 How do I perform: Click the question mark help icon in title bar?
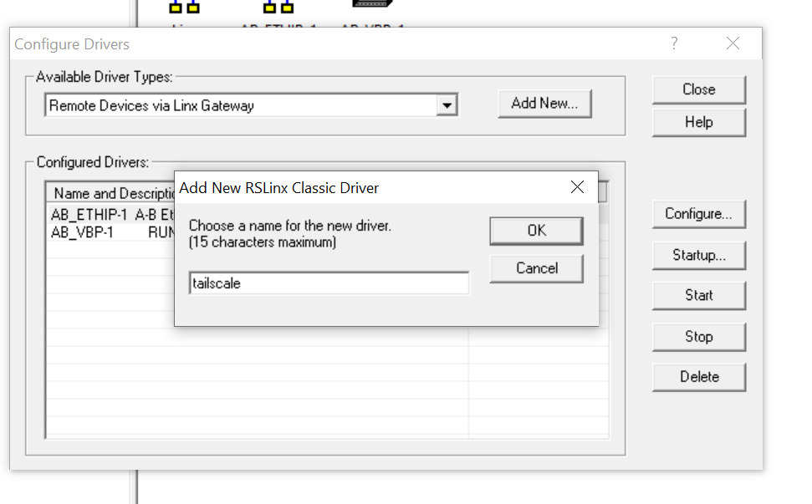[x=674, y=43]
